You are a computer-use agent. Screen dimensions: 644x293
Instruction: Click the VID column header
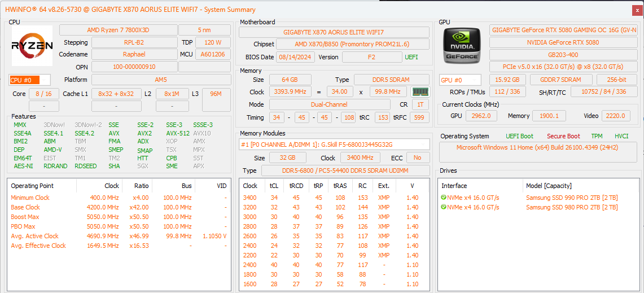(213, 186)
